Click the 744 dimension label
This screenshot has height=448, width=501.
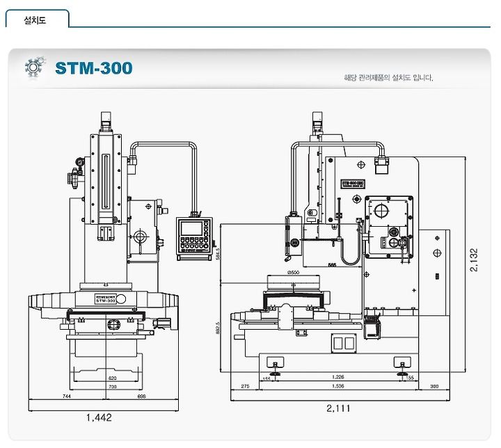pos(67,397)
